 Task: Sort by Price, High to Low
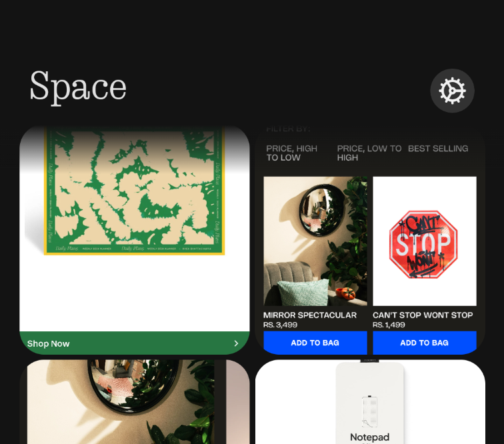(x=292, y=153)
